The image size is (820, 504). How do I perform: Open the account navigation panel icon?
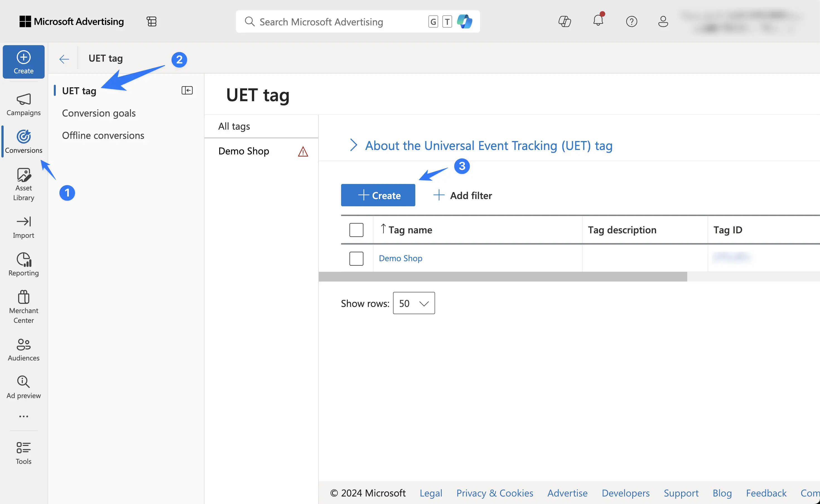coord(151,22)
